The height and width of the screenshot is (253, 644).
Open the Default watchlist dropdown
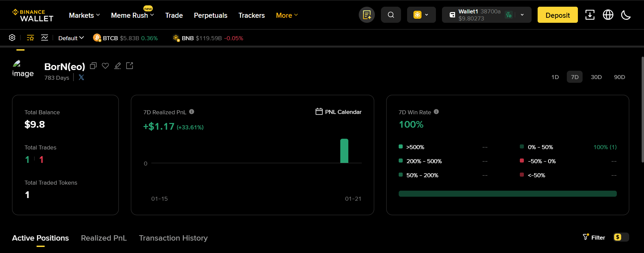(71, 38)
